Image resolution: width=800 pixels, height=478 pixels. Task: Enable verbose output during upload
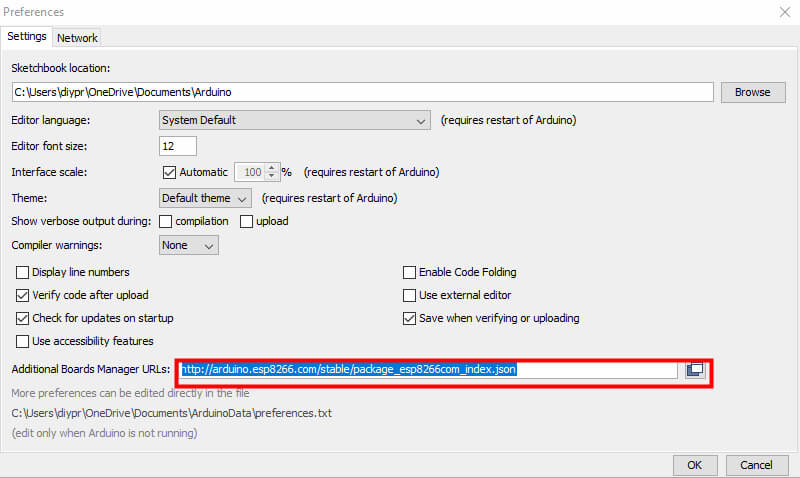tap(245, 221)
